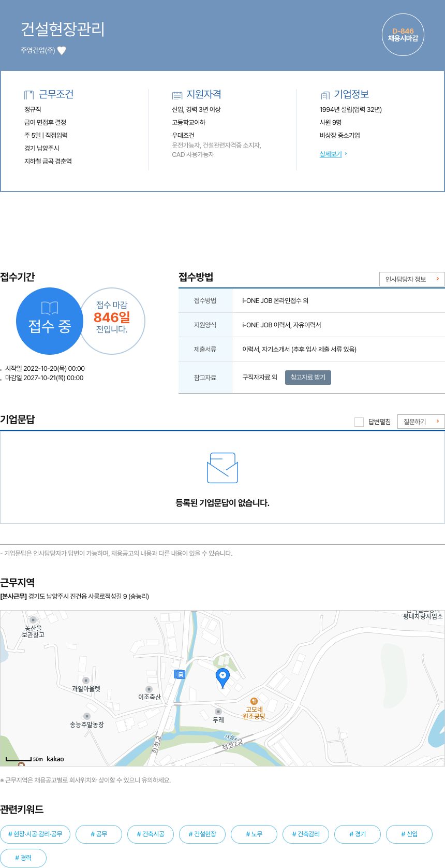The image size is (445, 868).
Task: Click the open book icon in 접수 중
Action: click(x=50, y=308)
